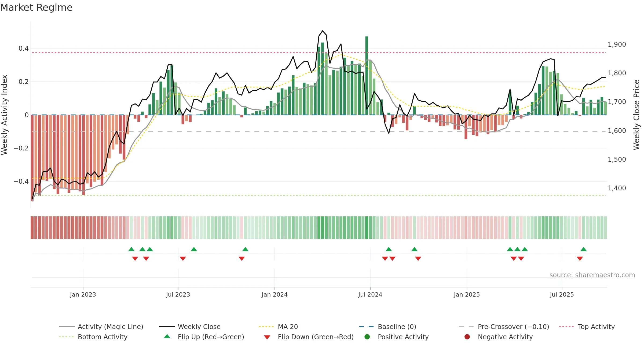
Task: Click the Jan 2025 x-axis label
Action: click(x=467, y=294)
